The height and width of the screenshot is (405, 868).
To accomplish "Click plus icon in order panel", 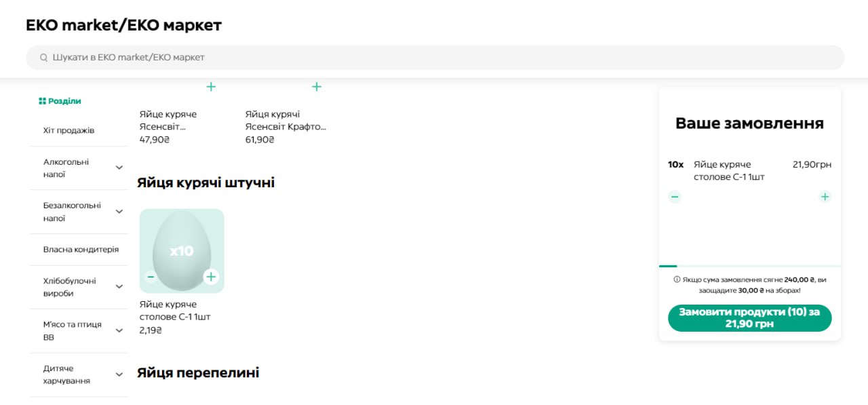I will (825, 197).
